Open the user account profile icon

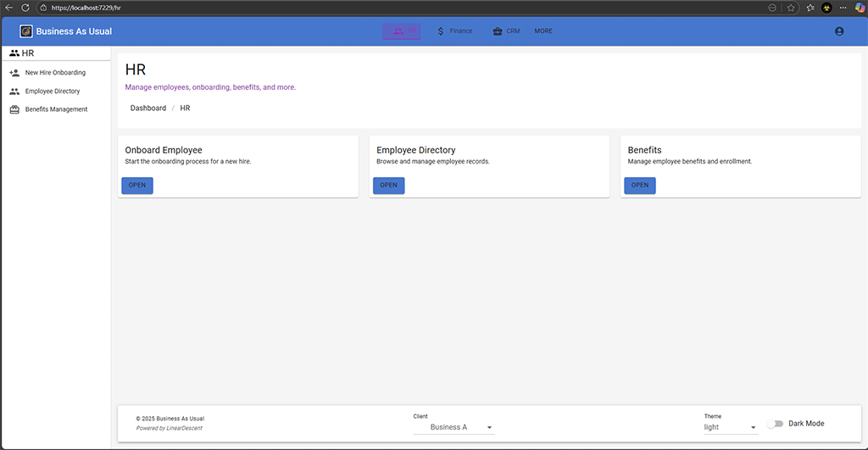(839, 31)
